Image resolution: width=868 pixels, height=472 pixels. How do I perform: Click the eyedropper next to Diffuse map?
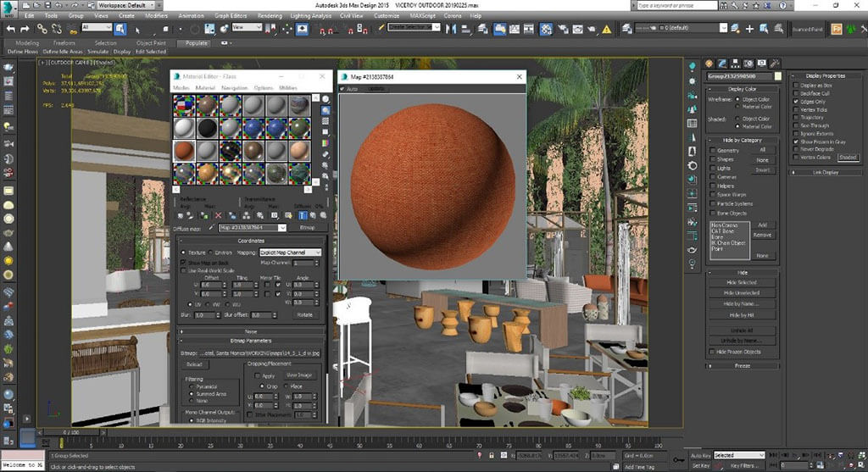[211, 227]
